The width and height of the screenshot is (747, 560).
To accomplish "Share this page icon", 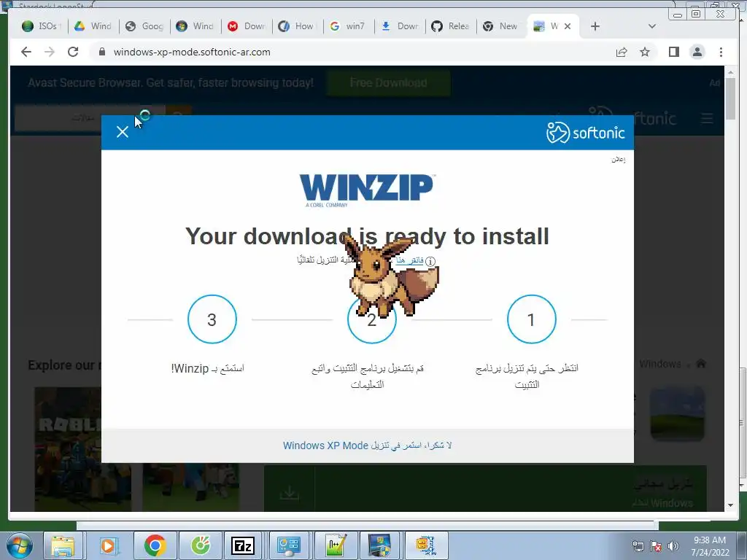I will pos(622,52).
